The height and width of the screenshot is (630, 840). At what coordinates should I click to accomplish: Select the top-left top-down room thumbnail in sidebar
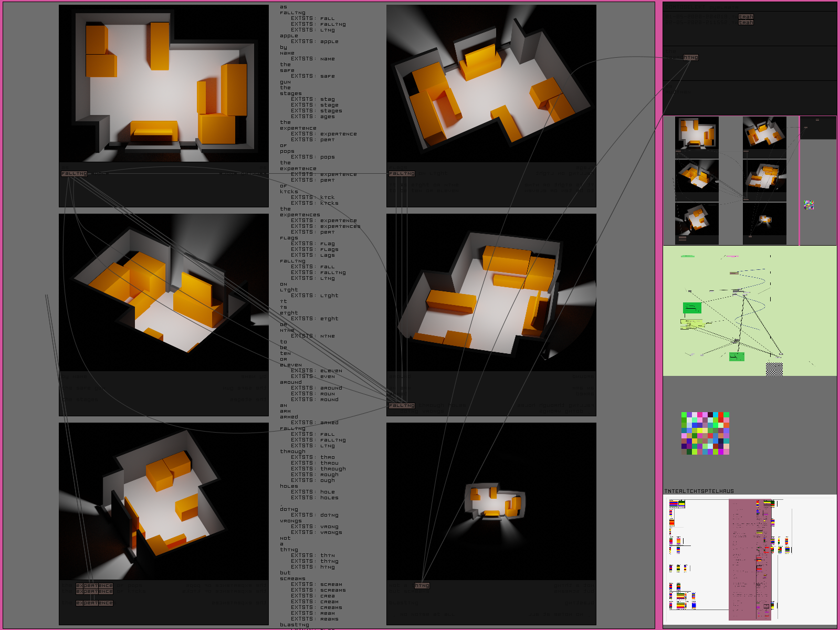click(697, 133)
